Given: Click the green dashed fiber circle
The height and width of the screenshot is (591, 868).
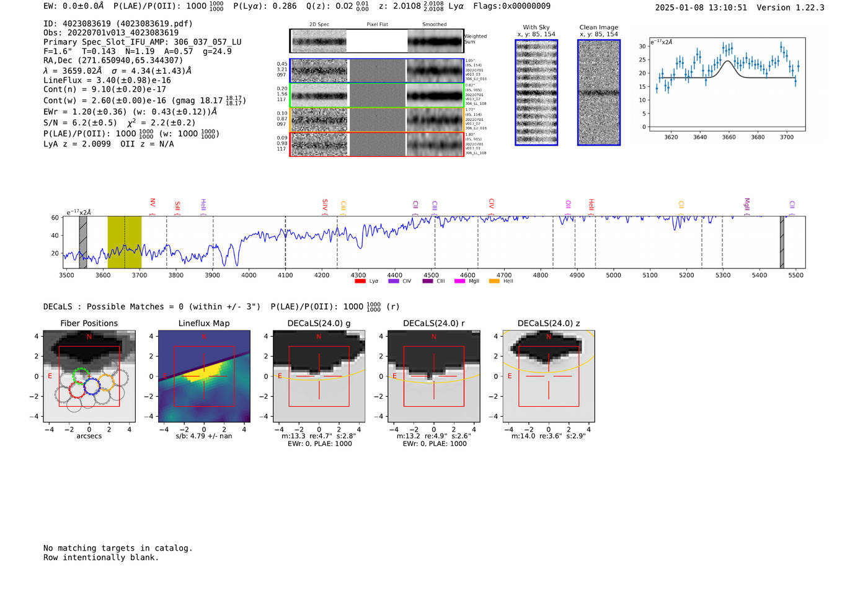Looking at the screenshot, I should (x=81, y=376).
